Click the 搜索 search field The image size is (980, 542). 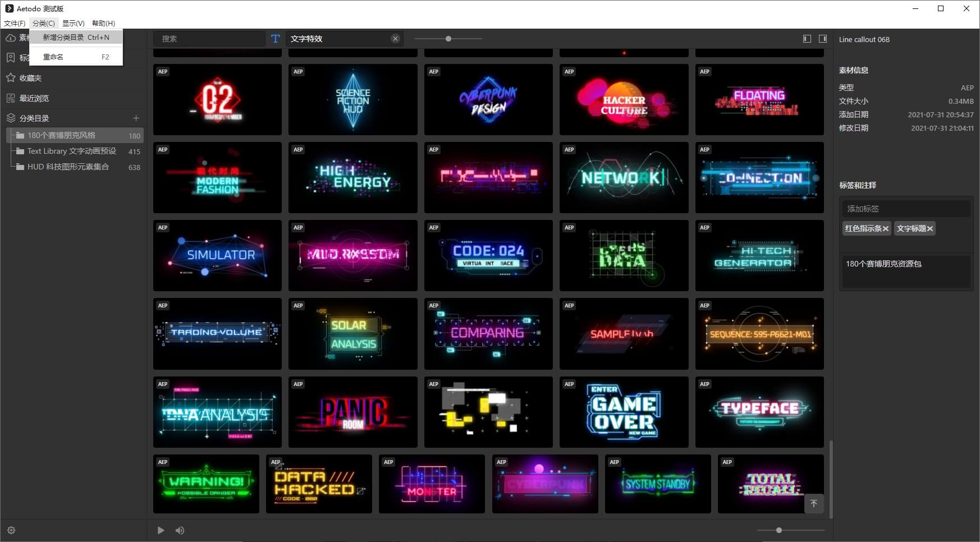[x=209, y=39]
